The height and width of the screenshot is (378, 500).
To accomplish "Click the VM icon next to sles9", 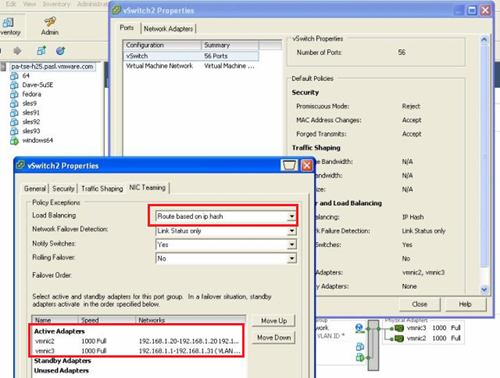I will [14, 104].
